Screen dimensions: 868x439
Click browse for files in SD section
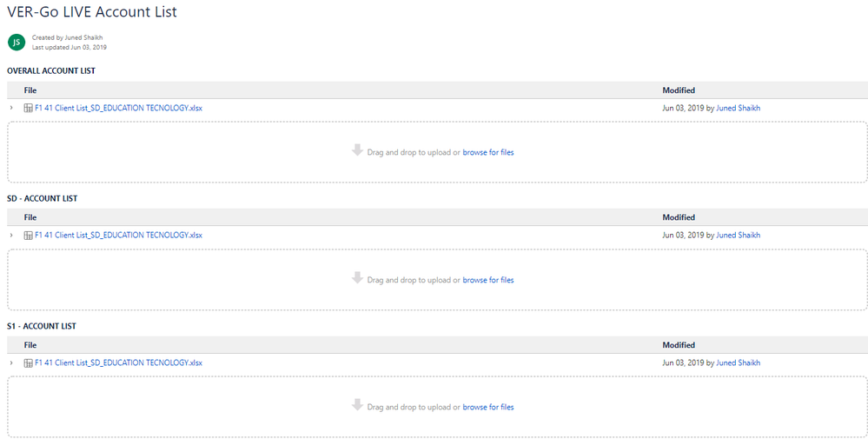click(488, 280)
